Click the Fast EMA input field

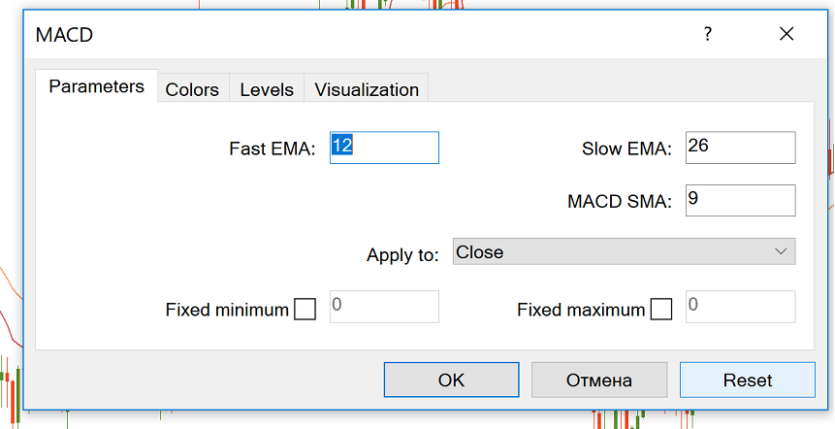click(x=384, y=147)
